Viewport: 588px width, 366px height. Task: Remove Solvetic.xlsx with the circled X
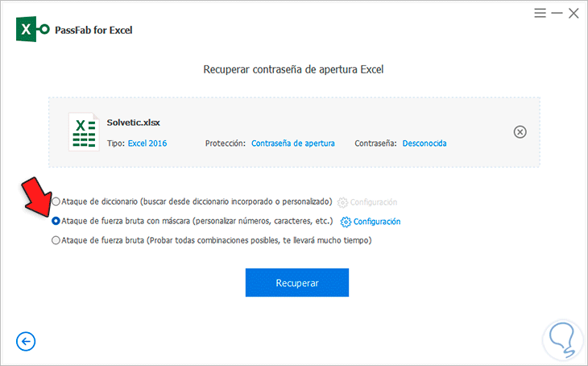520,131
